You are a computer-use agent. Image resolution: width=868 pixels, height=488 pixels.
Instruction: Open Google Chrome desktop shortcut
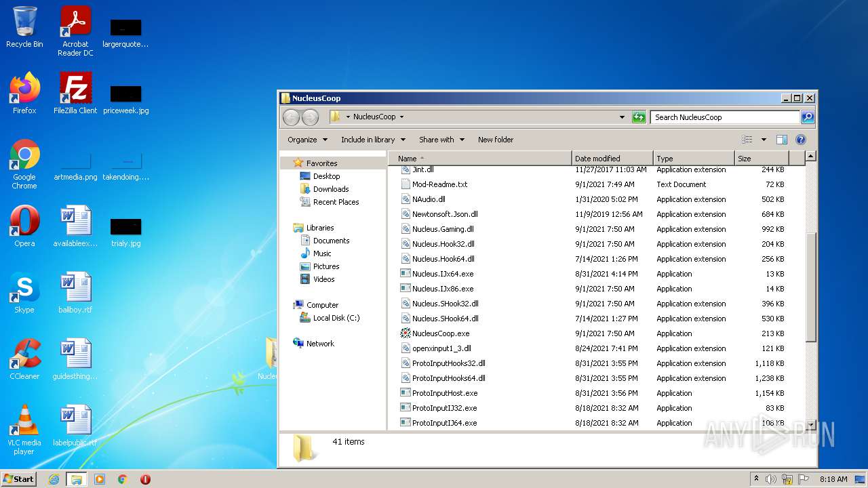pos(24,164)
